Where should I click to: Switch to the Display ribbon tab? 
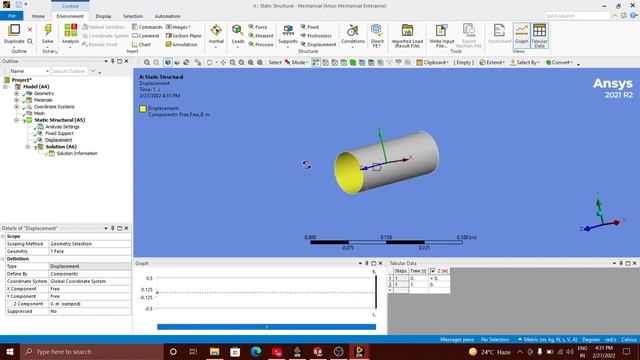click(103, 16)
